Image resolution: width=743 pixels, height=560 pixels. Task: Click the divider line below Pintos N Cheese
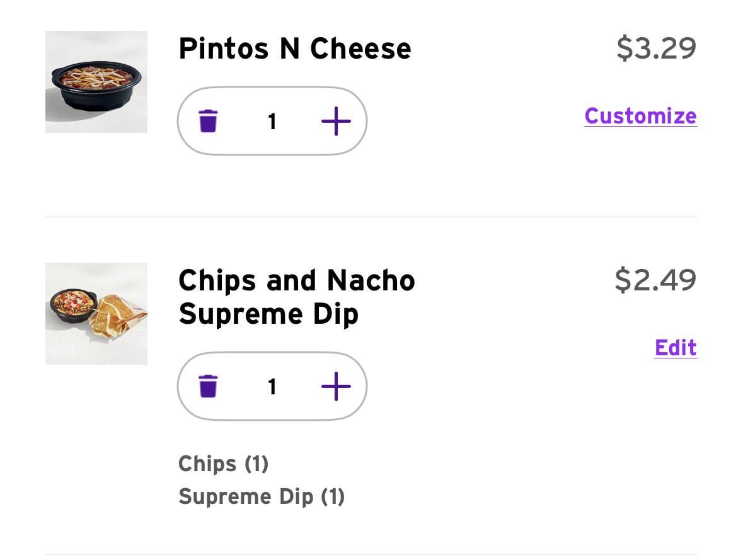tap(371, 216)
